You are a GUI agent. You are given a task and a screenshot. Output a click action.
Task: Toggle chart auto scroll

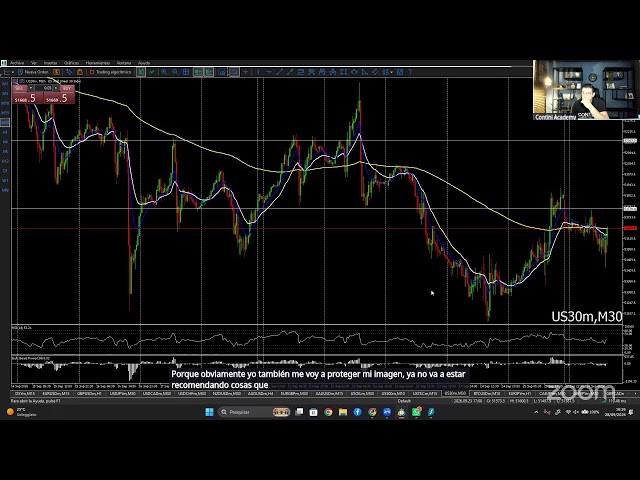click(198, 72)
